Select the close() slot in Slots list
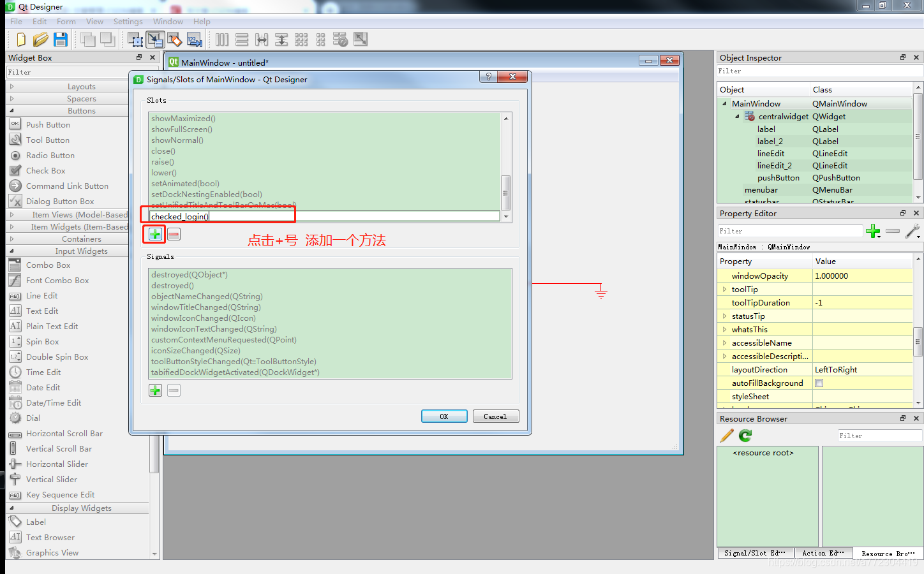 tap(163, 151)
